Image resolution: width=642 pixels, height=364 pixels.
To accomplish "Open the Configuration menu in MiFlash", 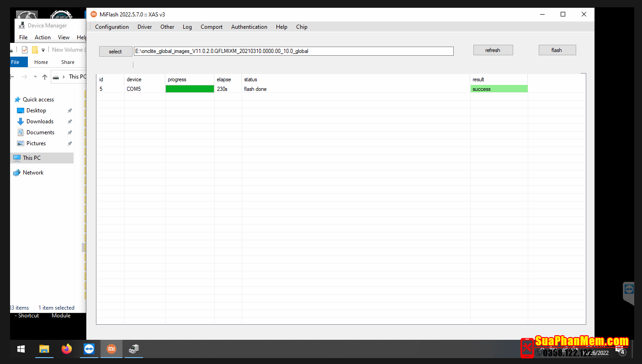I will (112, 27).
